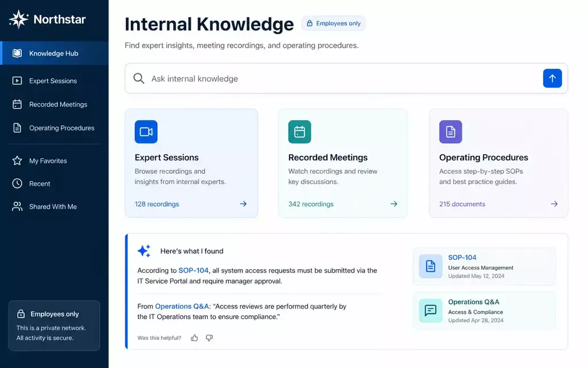The width and height of the screenshot is (588, 368).
Task: Open SOP-104 source card title
Action: point(462,258)
